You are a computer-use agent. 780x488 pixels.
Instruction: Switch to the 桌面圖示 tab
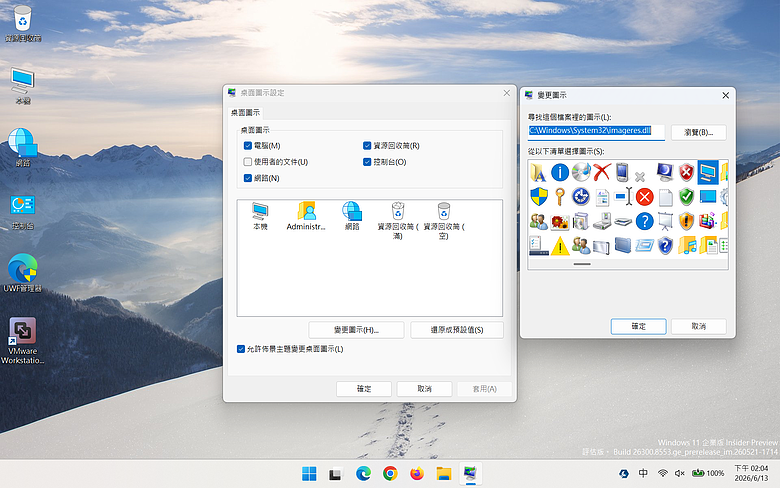245,112
